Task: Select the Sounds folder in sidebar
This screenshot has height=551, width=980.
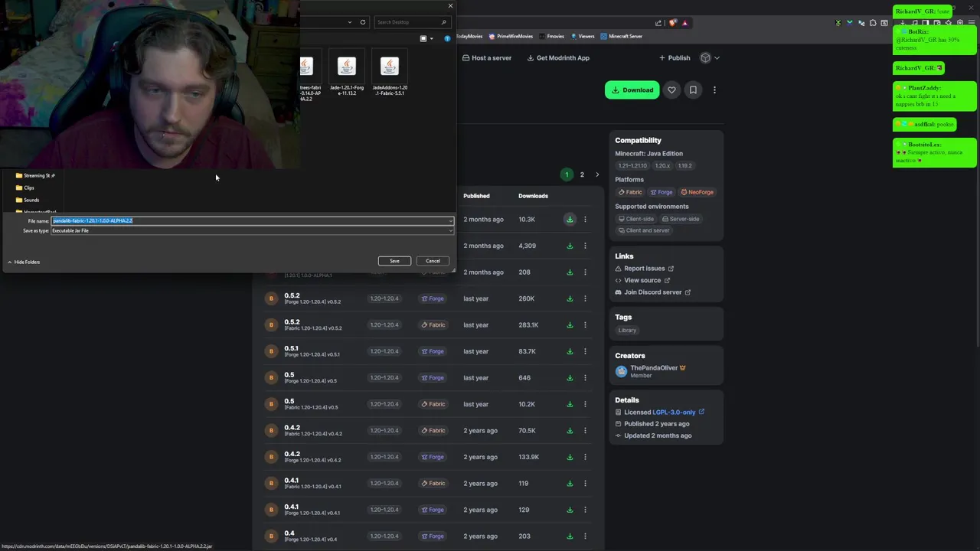Action: 28,200
